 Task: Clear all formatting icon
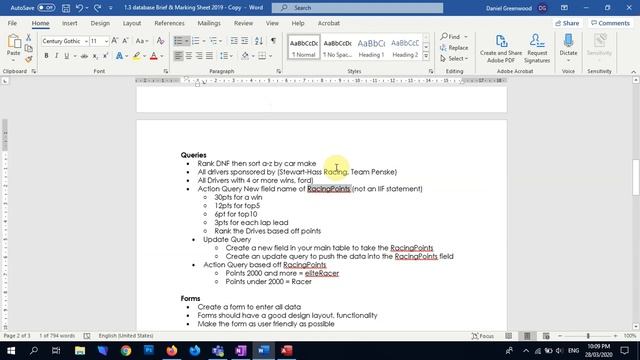(160, 40)
